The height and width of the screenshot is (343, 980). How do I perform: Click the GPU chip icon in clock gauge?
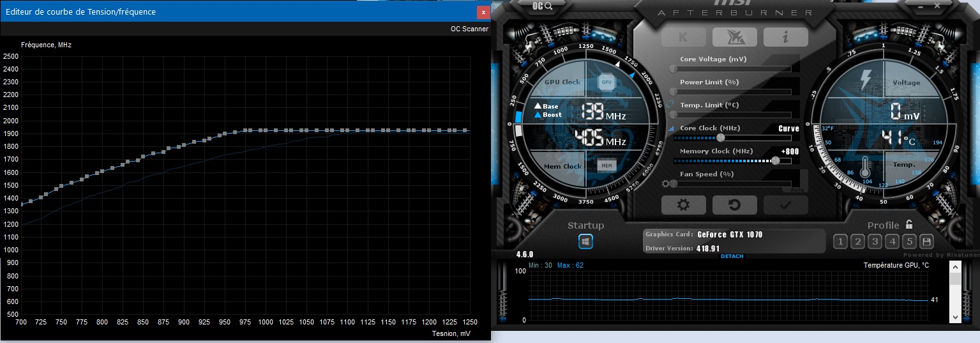pyautogui.click(x=606, y=82)
